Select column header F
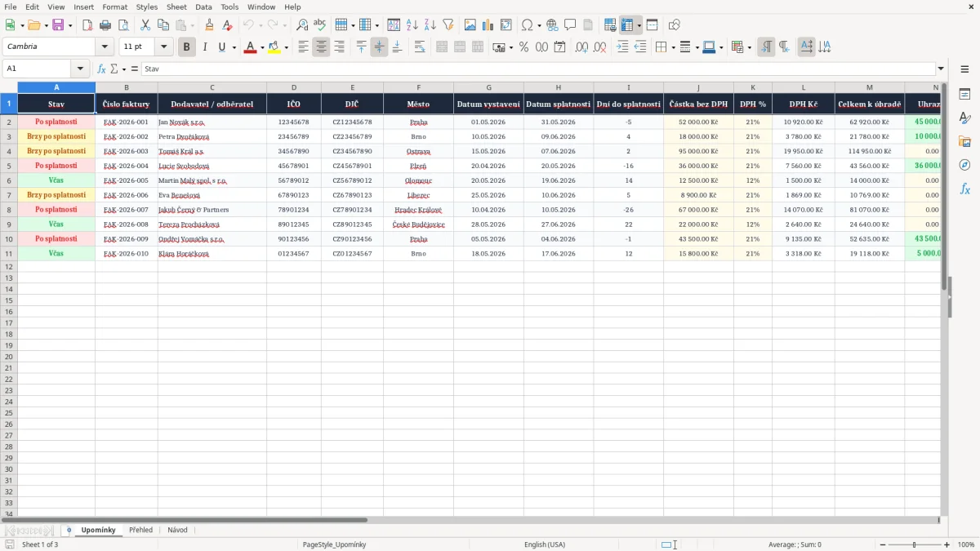The image size is (980, 551). point(418,87)
